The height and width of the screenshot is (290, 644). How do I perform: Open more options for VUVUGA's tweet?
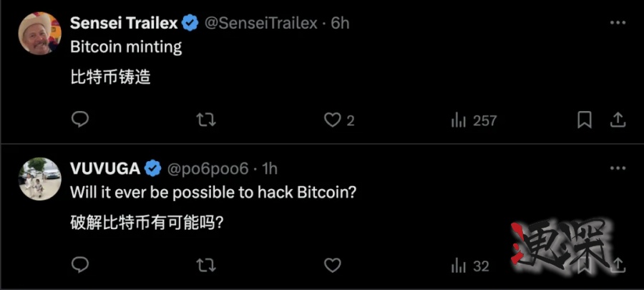click(618, 169)
